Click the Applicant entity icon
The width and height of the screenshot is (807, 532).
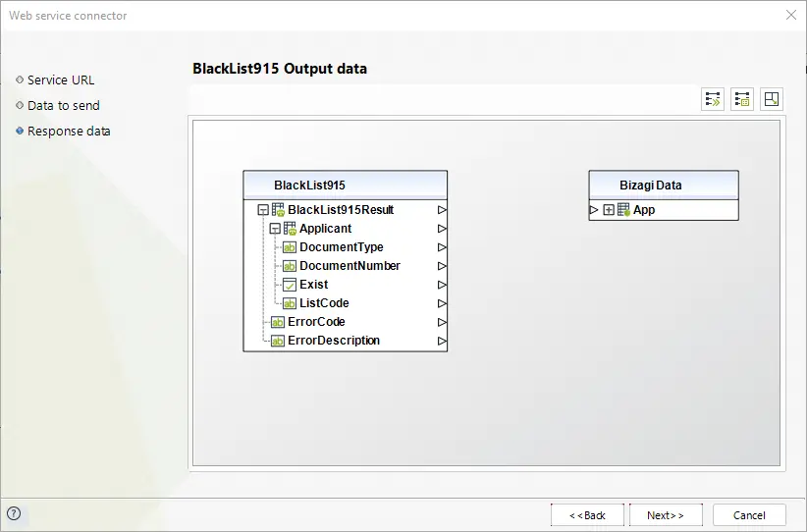pos(290,229)
